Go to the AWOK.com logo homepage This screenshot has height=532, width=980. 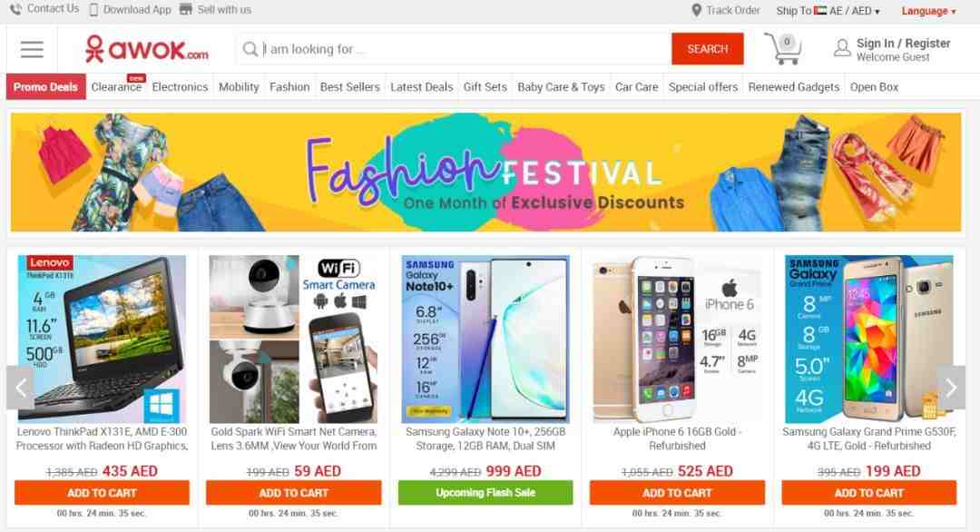pyautogui.click(x=147, y=49)
